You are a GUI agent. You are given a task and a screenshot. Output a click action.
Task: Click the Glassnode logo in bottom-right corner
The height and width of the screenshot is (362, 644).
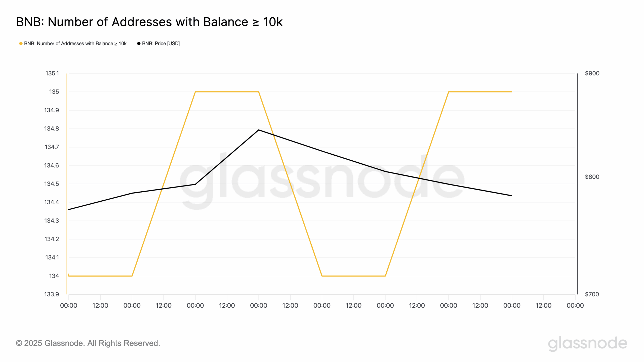[587, 343]
